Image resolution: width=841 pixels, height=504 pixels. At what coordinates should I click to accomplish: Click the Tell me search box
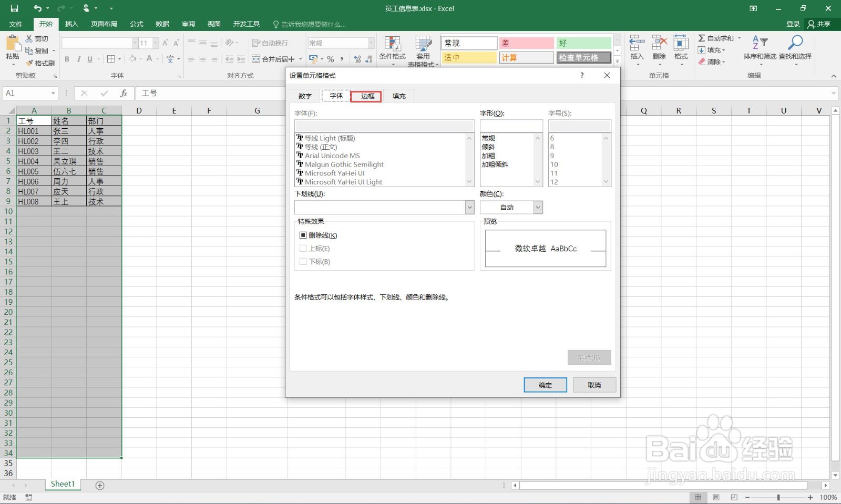coord(310,24)
